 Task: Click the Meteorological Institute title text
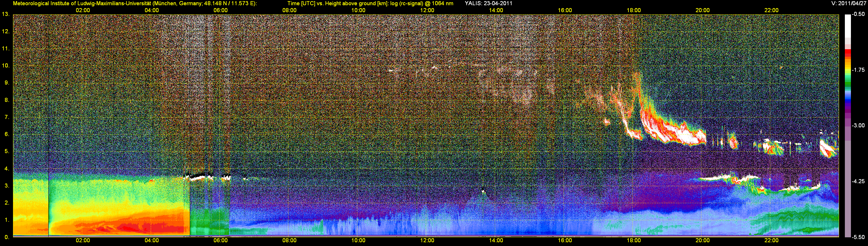coord(135,3)
